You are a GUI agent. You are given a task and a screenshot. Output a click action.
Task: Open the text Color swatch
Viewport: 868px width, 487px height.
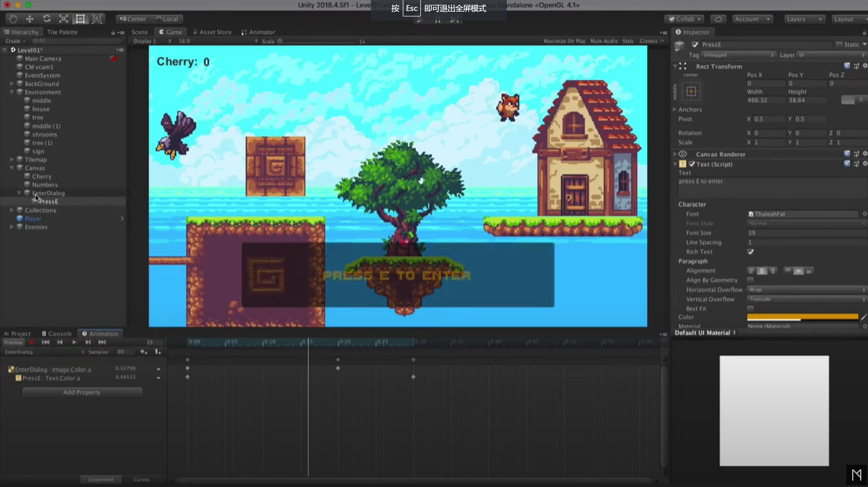tap(802, 317)
